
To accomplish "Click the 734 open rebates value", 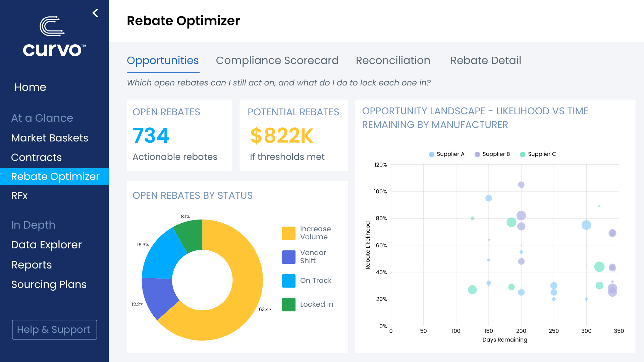I will [151, 136].
